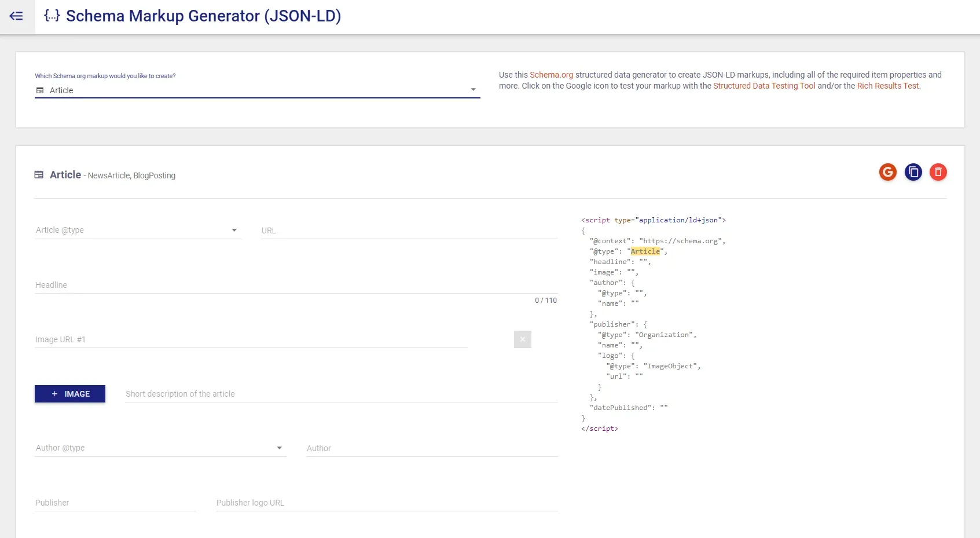Screen dimensions: 980x538
Task: Clear Image URL #1 with the X icon
Action: click(522, 339)
